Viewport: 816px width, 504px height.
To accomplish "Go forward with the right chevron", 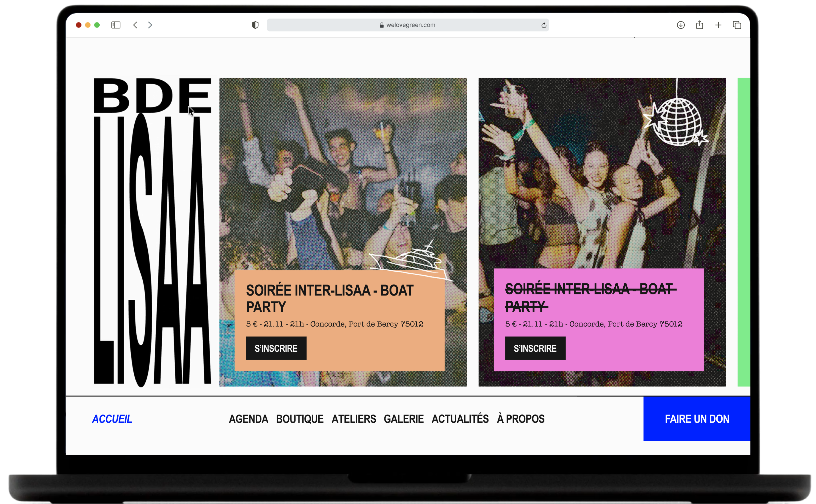I will [150, 25].
